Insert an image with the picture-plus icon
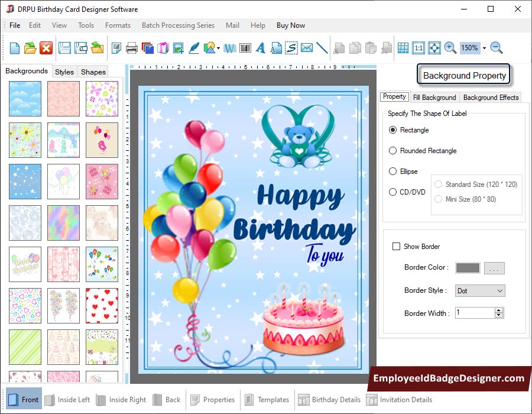 [x=179, y=48]
